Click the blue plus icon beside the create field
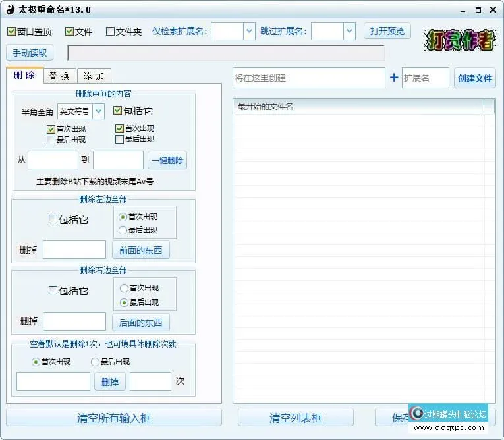The height and width of the screenshot is (440, 504). [394, 78]
